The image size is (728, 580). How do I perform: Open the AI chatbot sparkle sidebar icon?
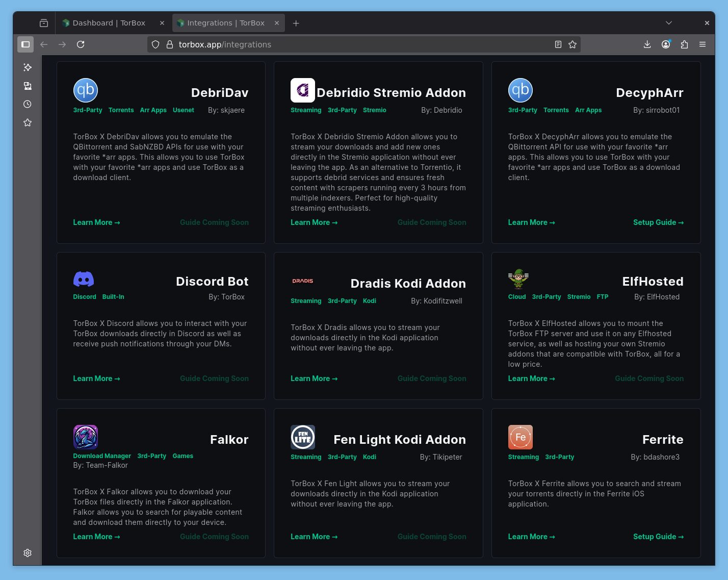coord(28,67)
